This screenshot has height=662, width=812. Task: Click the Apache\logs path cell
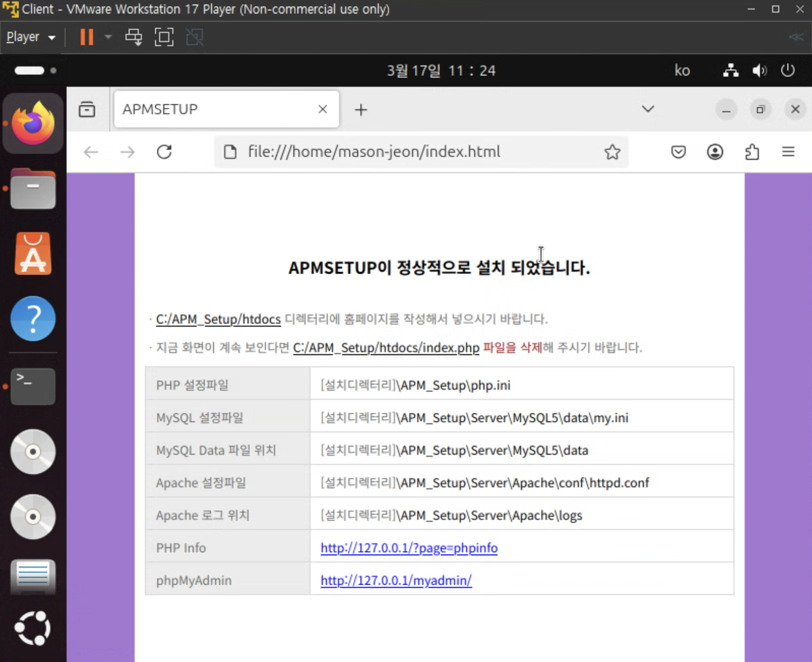(x=522, y=513)
